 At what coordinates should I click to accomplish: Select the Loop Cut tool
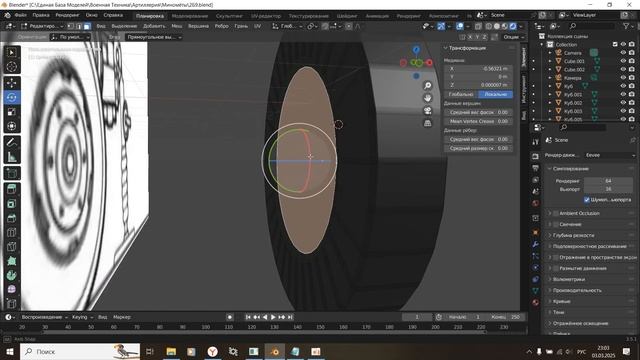pyautogui.click(x=11, y=233)
